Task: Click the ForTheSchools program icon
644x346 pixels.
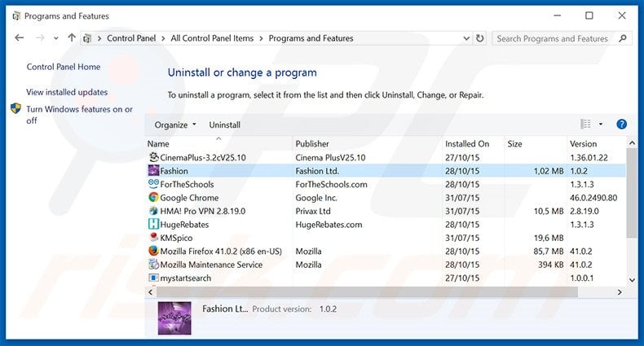Action: (153, 184)
